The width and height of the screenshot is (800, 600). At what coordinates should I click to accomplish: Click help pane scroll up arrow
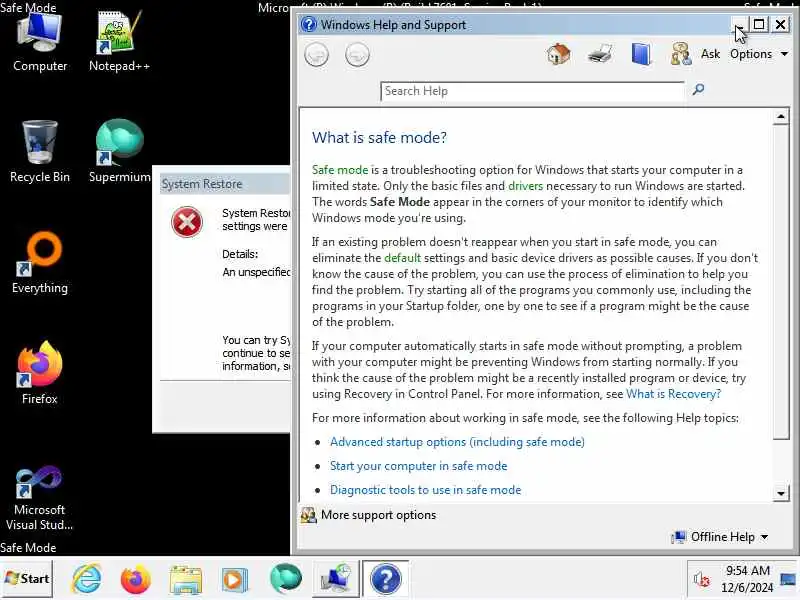(781, 117)
